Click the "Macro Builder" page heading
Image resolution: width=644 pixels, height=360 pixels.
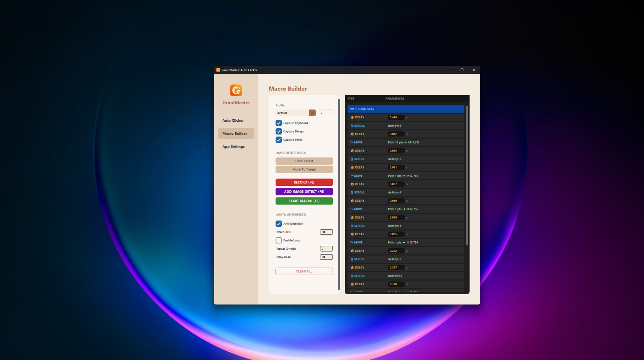288,89
